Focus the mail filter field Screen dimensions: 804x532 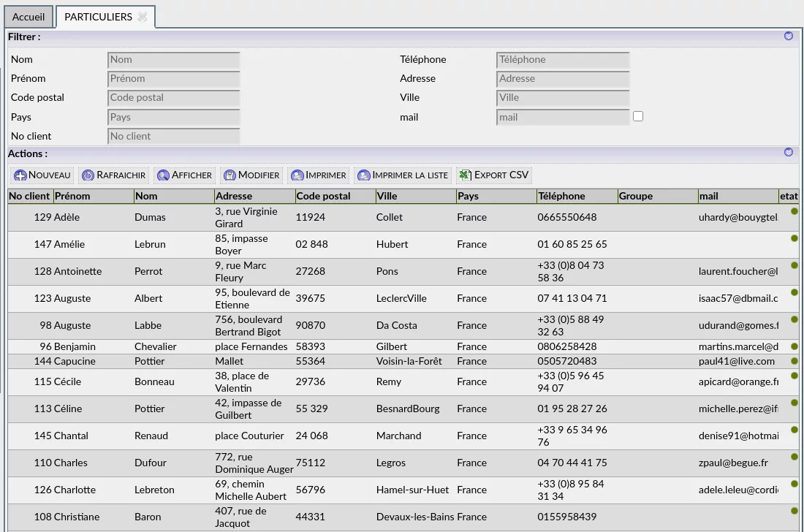click(x=563, y=118)
